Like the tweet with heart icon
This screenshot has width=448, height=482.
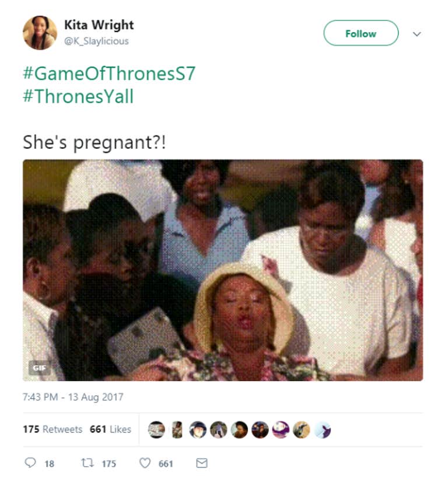pos(145,463)
